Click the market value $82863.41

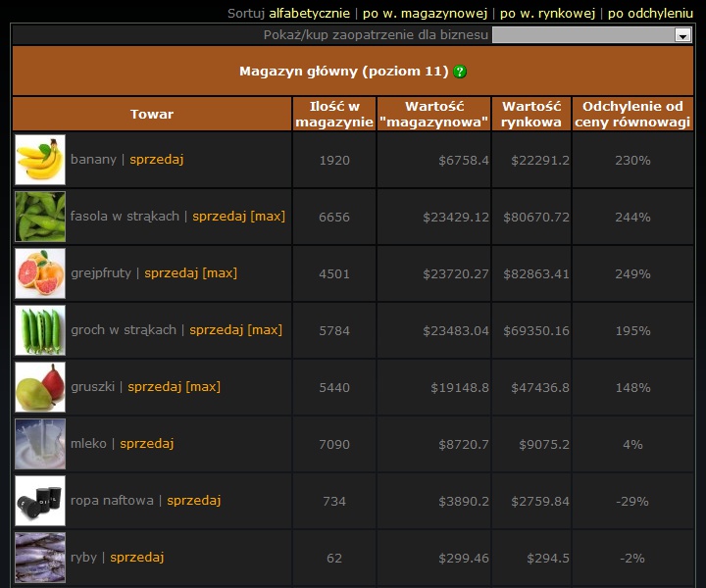tap(536, 274)
